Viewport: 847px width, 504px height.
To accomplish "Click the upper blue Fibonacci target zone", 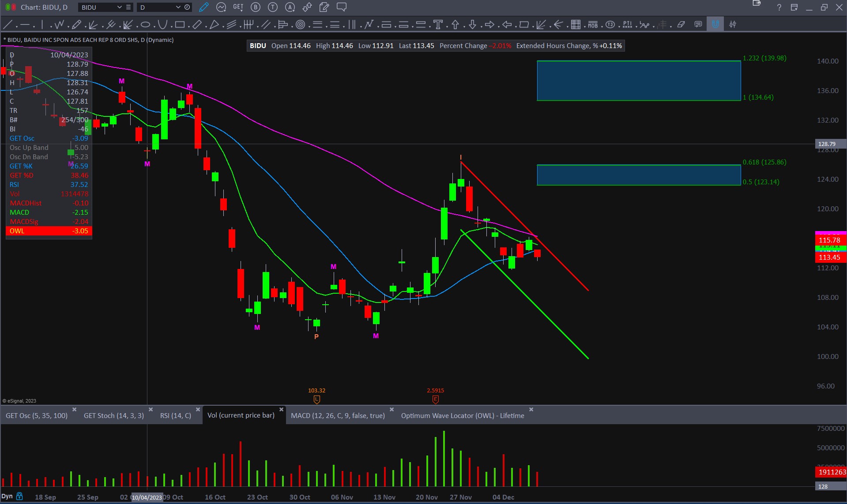I will 638,81.
